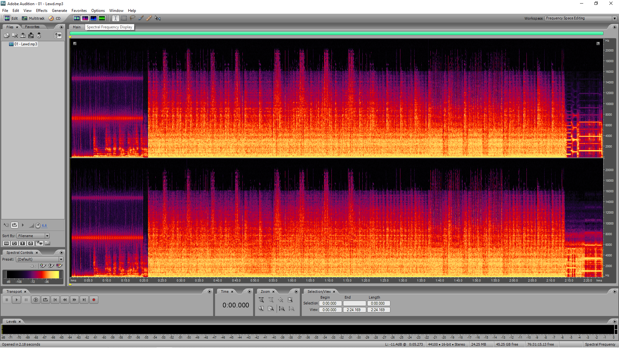Click the Record button
This screenshot has height=364, width=619.
pyautogui.click(x=94, y=300)
